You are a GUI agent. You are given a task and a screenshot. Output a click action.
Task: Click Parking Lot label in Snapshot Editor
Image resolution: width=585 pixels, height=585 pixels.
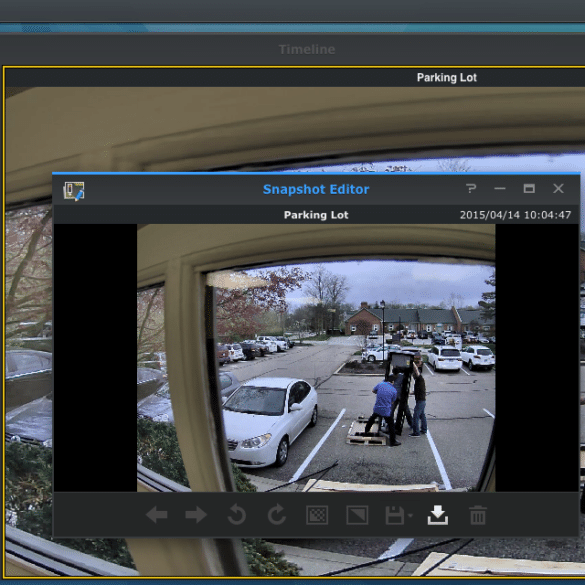(x=316, y=215)
